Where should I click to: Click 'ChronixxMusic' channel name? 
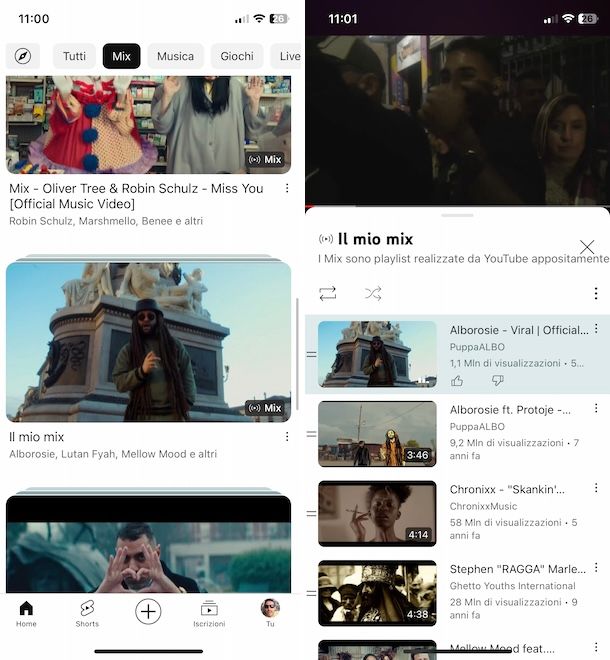pos(483,506)
